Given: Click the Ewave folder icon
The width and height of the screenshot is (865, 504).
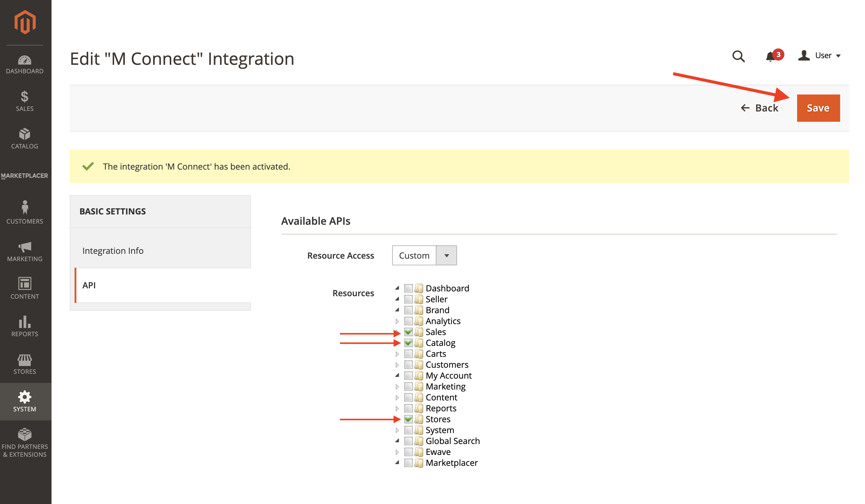Looking at the screenshot, I should 419,452.
